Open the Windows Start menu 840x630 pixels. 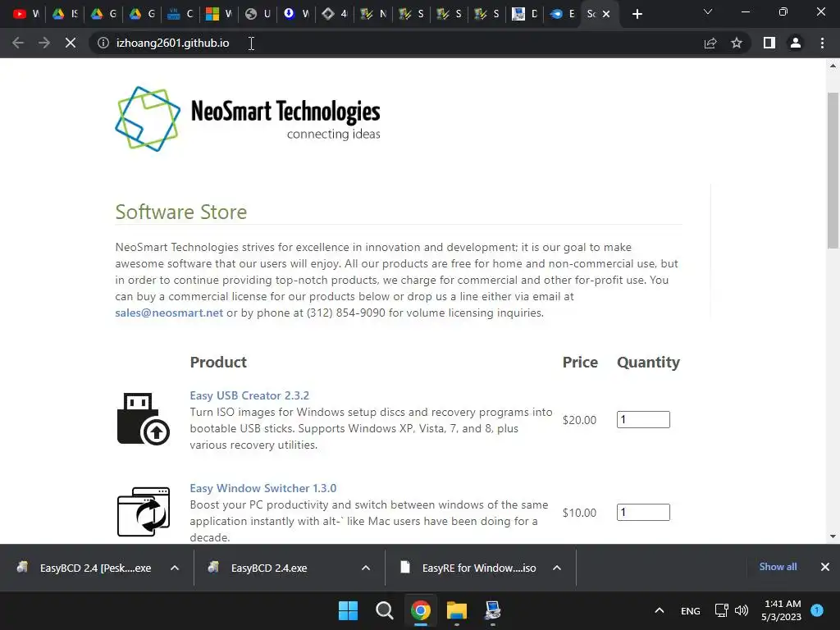click(x=348, y=610)
